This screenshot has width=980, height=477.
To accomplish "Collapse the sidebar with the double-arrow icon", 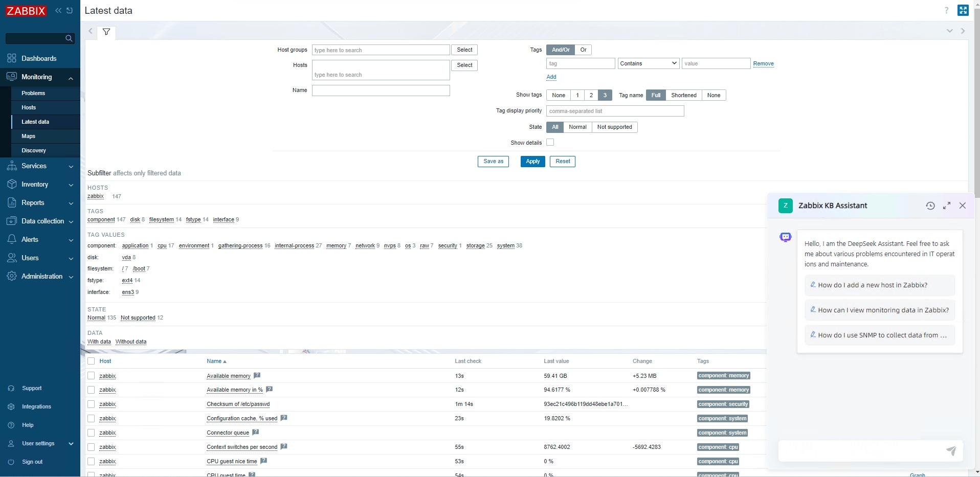I will 58,10.
